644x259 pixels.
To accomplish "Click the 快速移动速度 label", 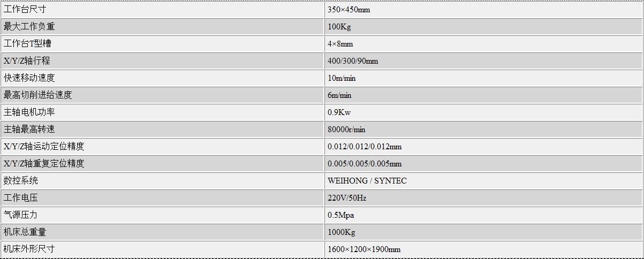I will [29, 78].
